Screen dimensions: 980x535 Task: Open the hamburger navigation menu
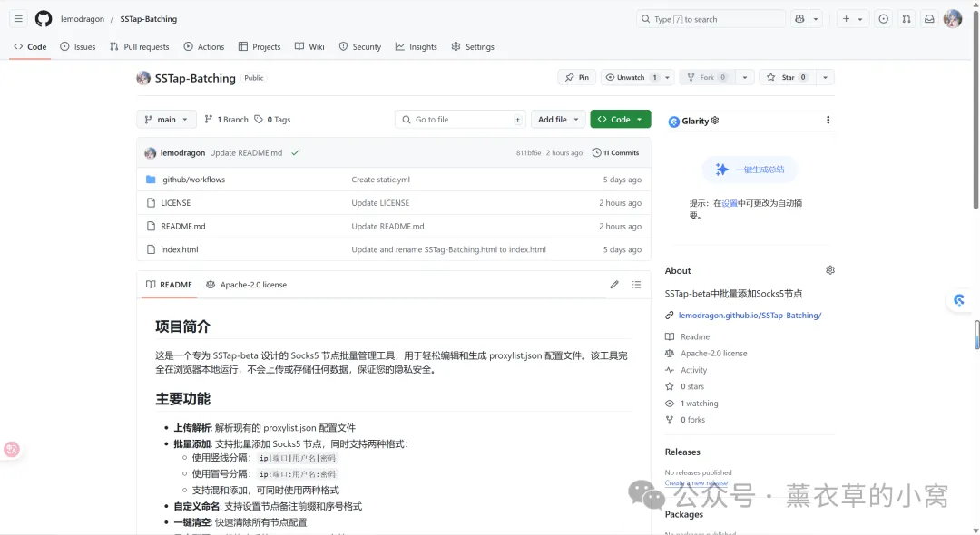pos(18,19)
